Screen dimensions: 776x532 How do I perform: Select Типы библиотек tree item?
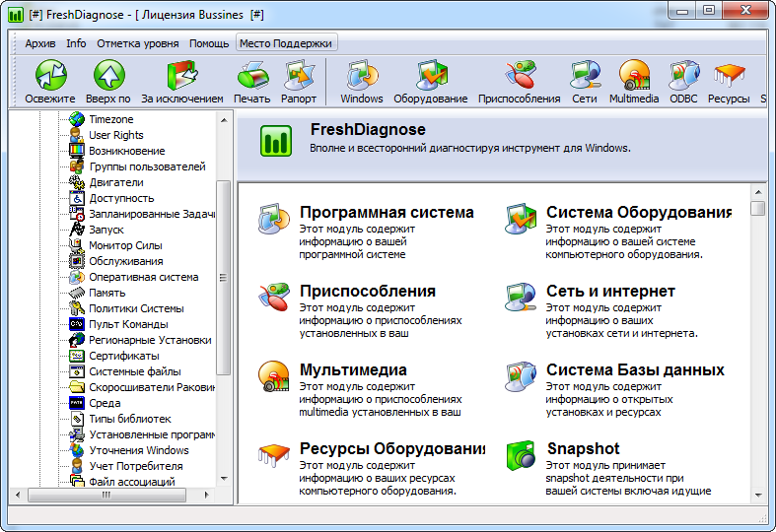tap(130, 420)
